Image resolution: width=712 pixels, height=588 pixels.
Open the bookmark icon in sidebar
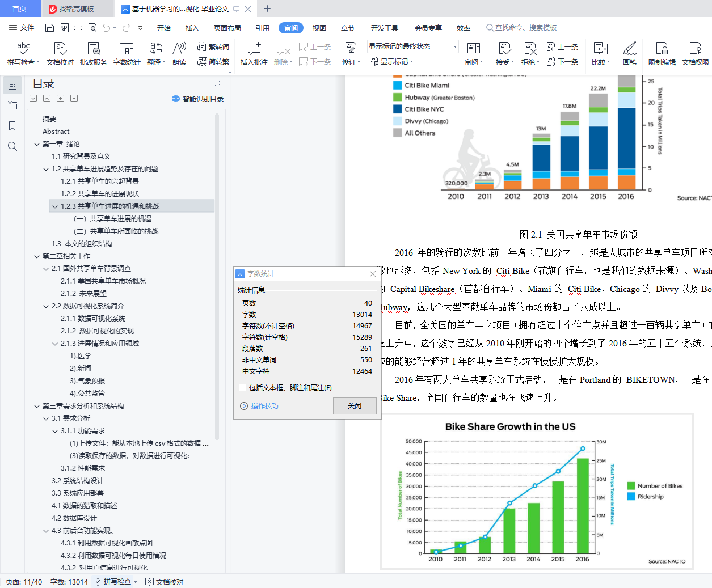[x=12, y=126]
